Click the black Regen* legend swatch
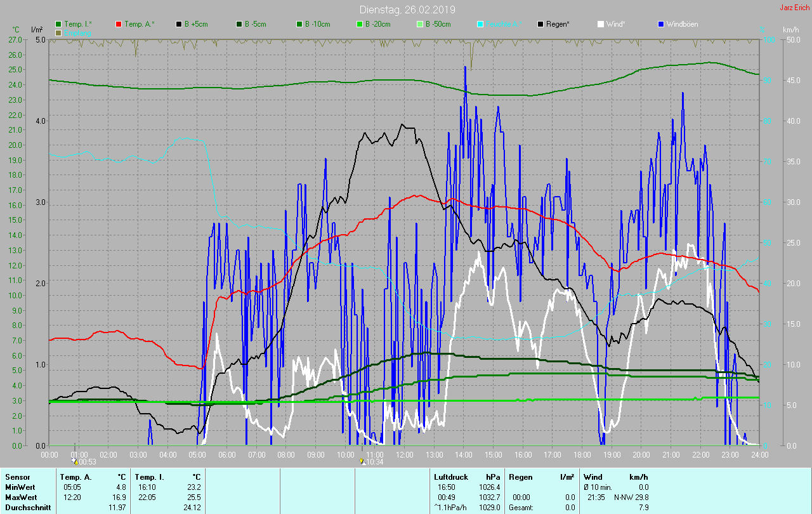Viewport: 812px width, 514px height. pos(540,24)
